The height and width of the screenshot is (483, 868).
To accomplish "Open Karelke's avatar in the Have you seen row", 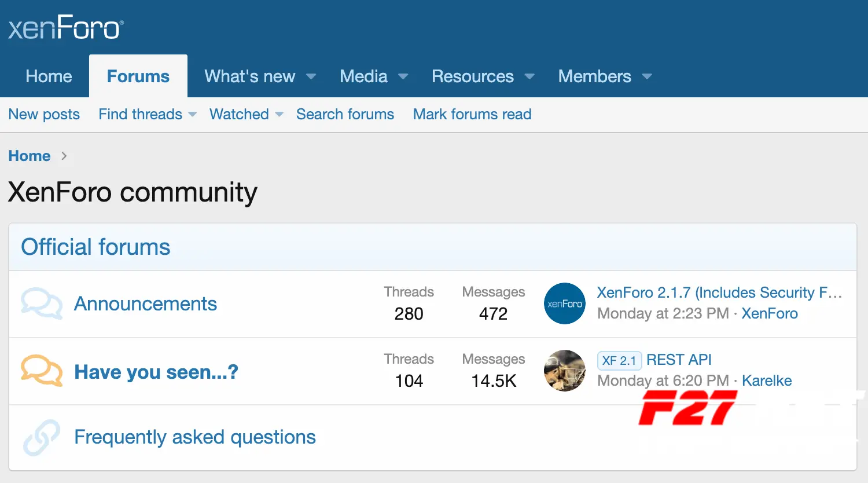I will coord(565,371).
